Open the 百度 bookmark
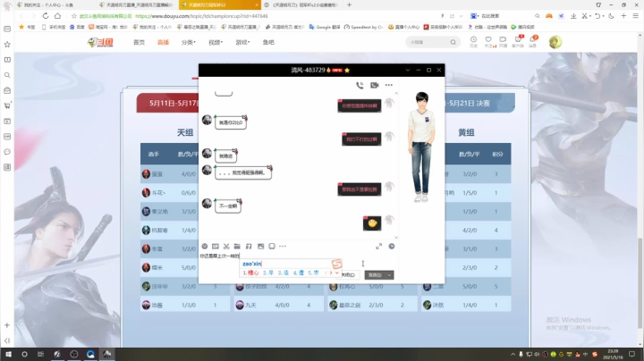This screenshot has height=361, width=644. click(x=77, y=27)
